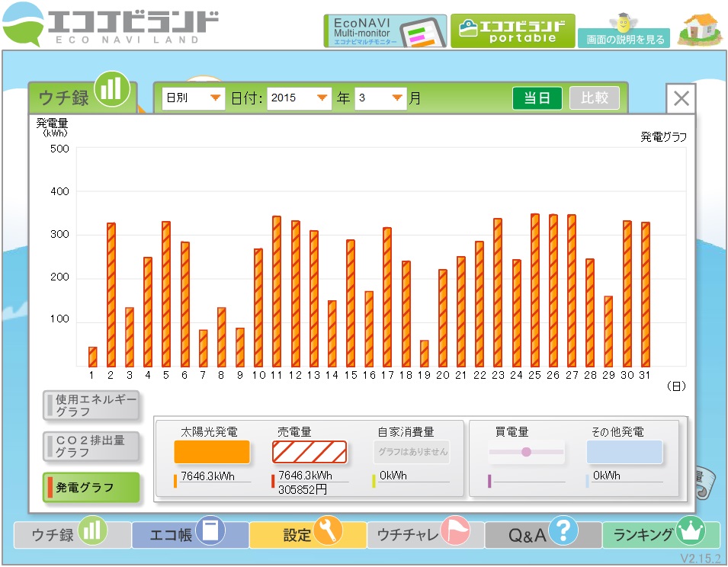Click the bar-chart icon on ウチ録 tab
Image resolution: width=728 pixels, height=567 pixels.
point(111,88)
